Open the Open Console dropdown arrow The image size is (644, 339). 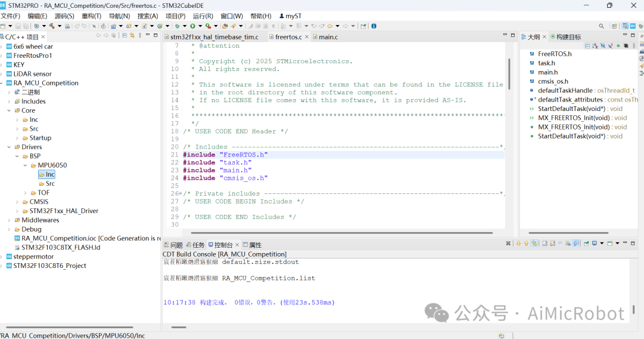click(617, 244)
